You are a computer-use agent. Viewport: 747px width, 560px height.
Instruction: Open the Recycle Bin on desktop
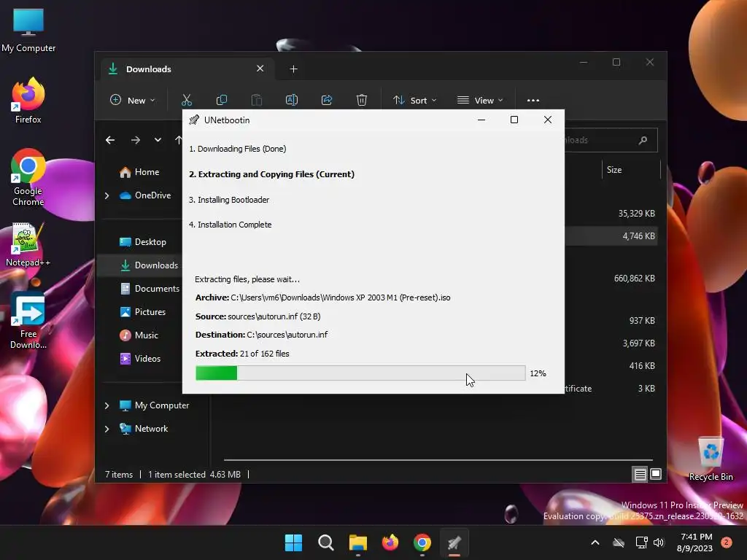[711, 458]
